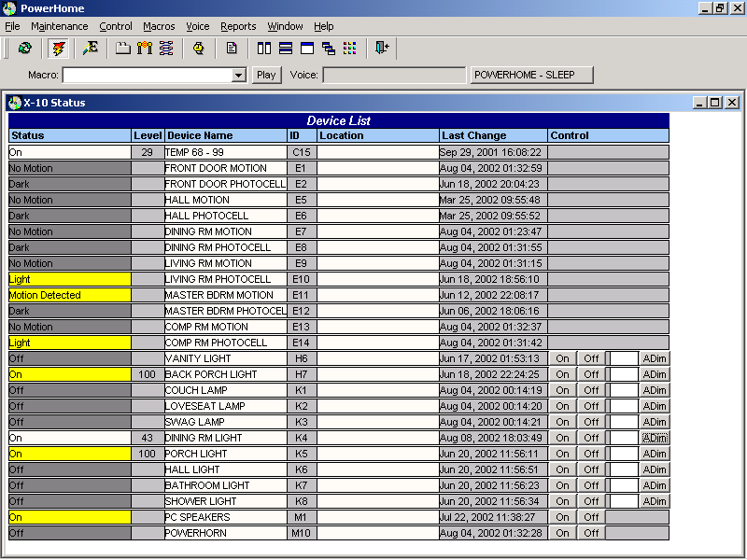The image size is (747, 560).
Task: Turn Off the DINING RM LIGHT
Action: (591, 438)
